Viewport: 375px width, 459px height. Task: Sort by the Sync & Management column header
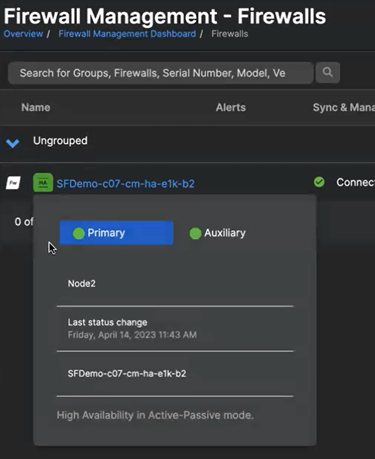pyautogui.click(x=344, y=107)
